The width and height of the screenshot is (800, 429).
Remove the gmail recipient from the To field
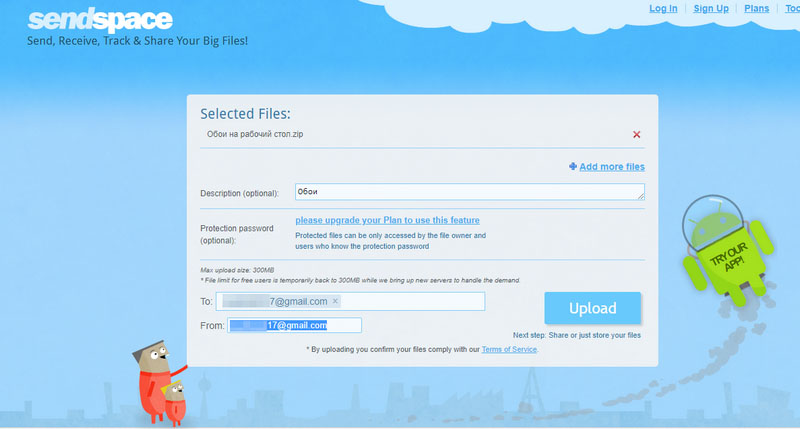(335, 301)
